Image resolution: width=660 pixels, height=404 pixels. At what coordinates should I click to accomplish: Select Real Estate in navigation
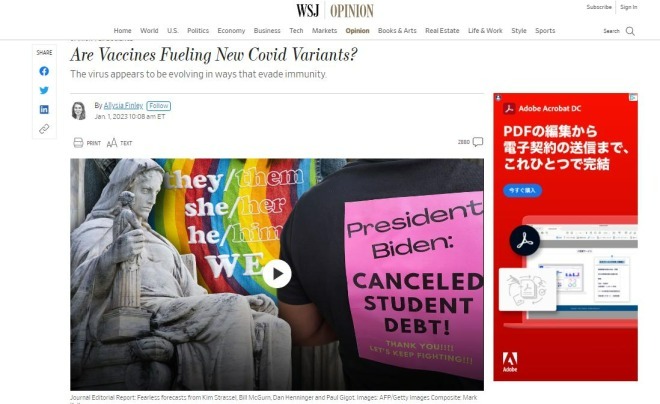tap(442, 31)
